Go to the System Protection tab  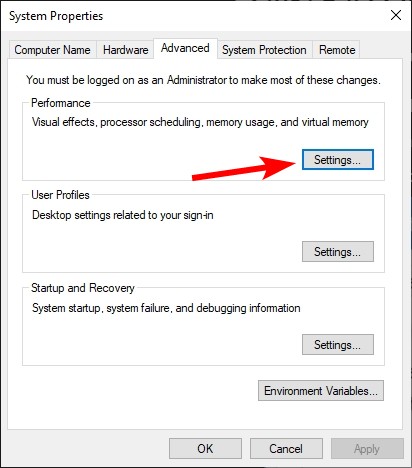[264, 50]
